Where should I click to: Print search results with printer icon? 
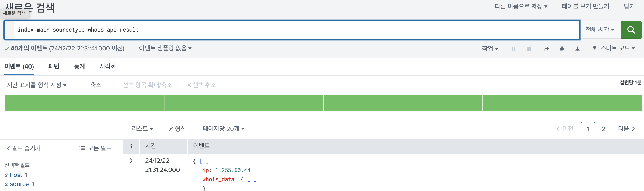[562, 49]
